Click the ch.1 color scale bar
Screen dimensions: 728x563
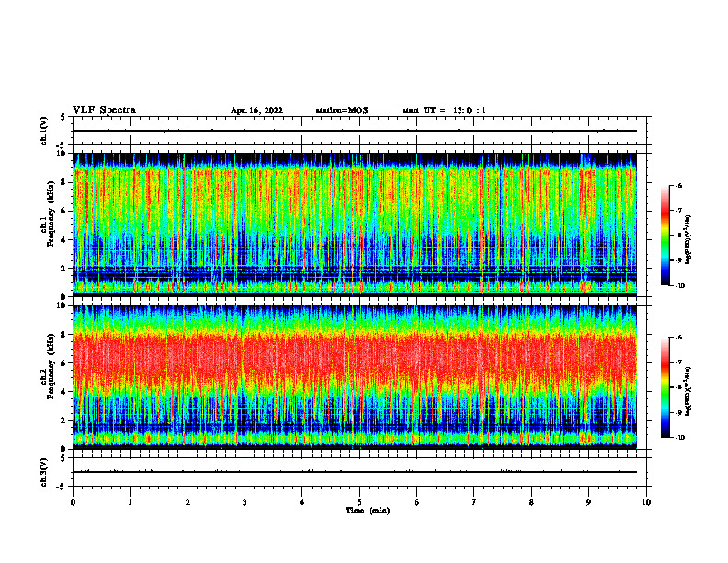tap(665, 236)
